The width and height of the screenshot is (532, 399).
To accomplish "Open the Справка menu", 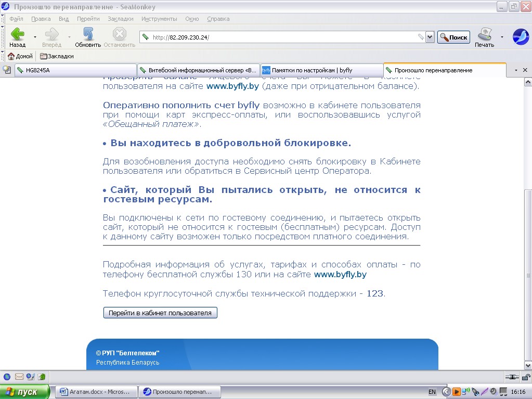I will click(218, 19).
